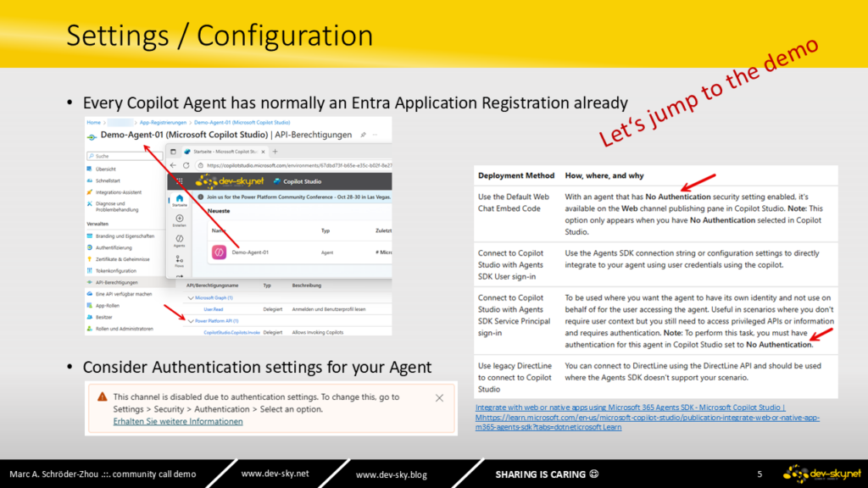Screen dimensions: 868x488
Task: Click the 'Use the Default Web Chat Embed Code' cell
Action: click(x=514, y=202)
